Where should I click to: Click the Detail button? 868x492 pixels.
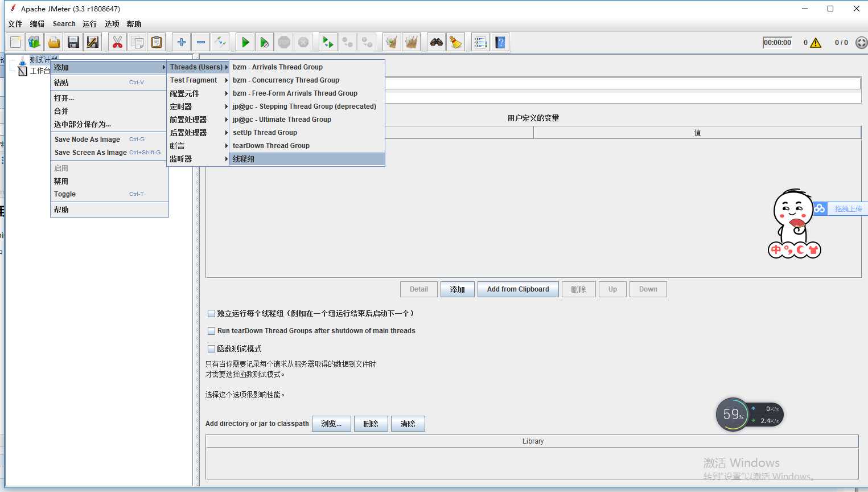(419, 289)
